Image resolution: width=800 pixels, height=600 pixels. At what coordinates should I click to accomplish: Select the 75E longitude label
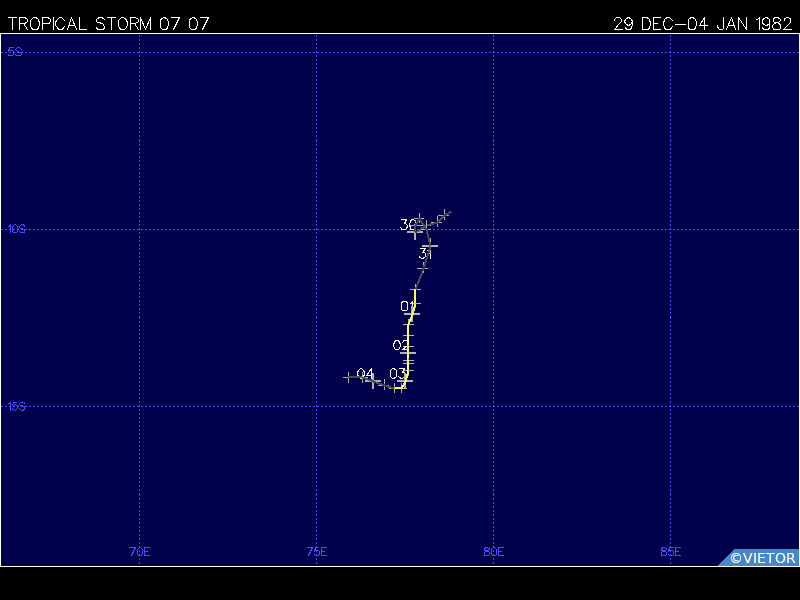(x=317, y=551)
